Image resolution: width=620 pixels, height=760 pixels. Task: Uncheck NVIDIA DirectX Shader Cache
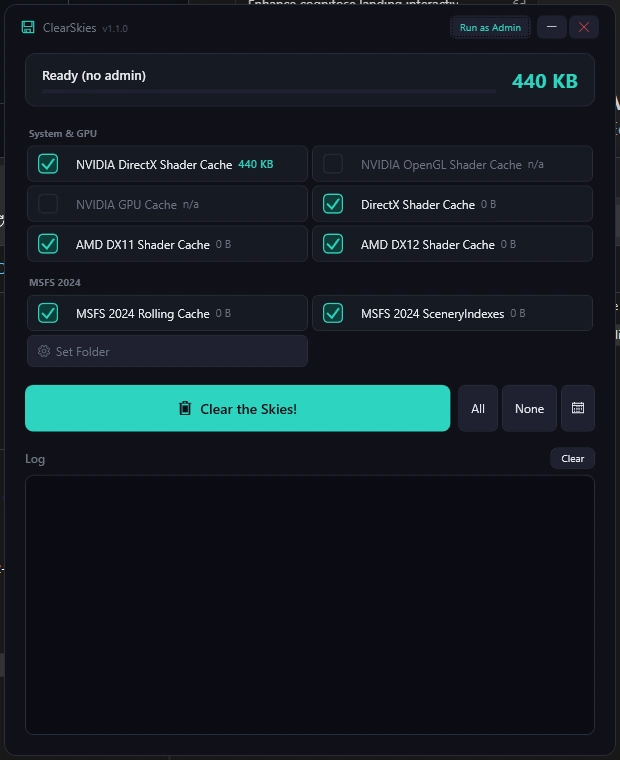point(48,164)
